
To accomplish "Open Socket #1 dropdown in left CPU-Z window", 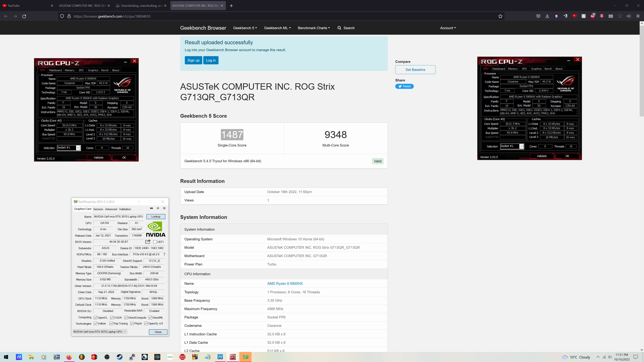I will [x=68, y=148].
